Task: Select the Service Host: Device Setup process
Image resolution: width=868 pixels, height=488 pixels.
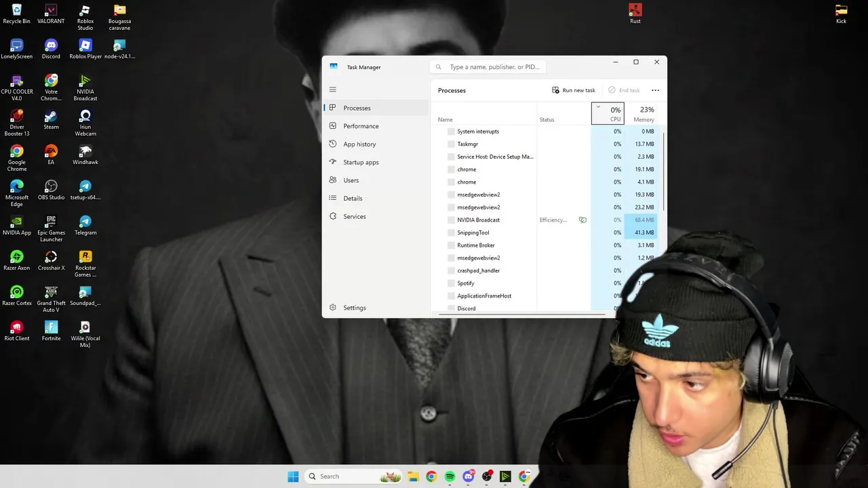Action: 546,157
